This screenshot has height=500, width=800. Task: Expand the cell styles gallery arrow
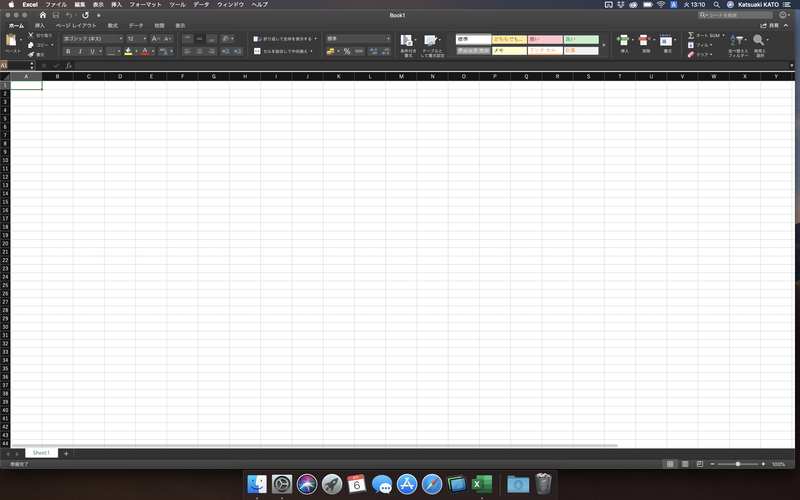click(x=604, y=45)
